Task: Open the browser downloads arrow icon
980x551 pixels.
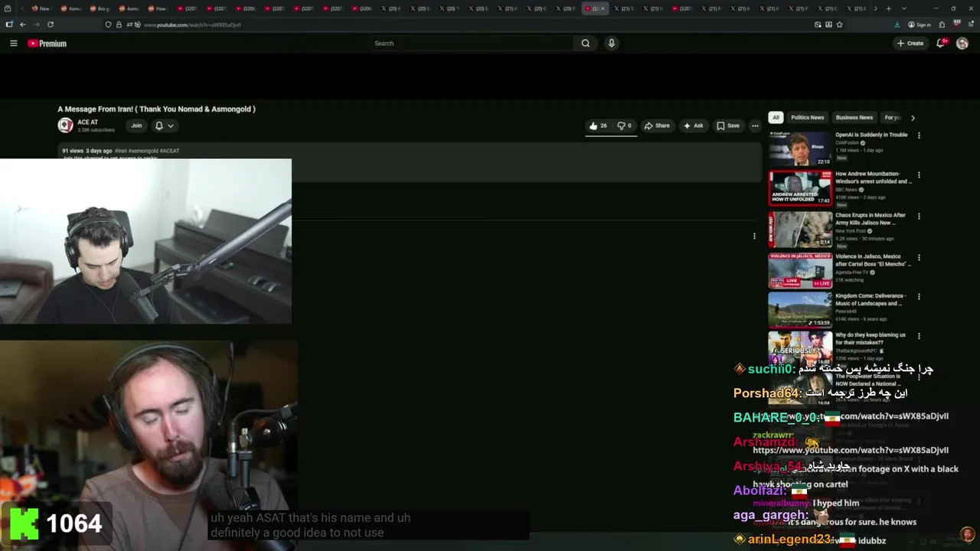Action: coord(897,24)
